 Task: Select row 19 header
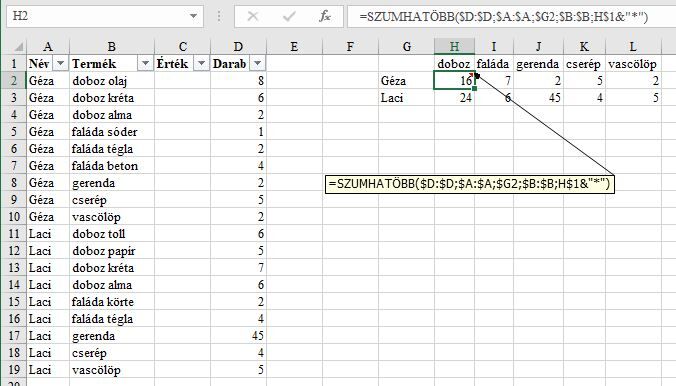14,370
